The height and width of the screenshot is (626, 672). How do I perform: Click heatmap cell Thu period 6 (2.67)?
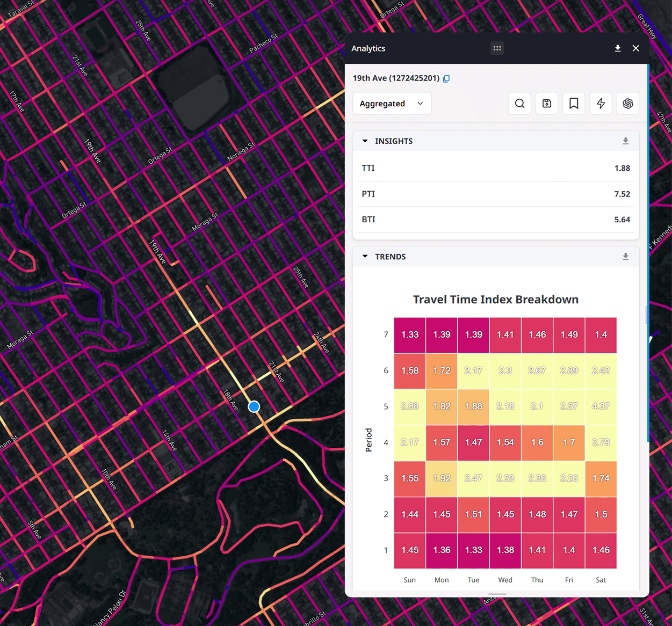coord(537,370)
